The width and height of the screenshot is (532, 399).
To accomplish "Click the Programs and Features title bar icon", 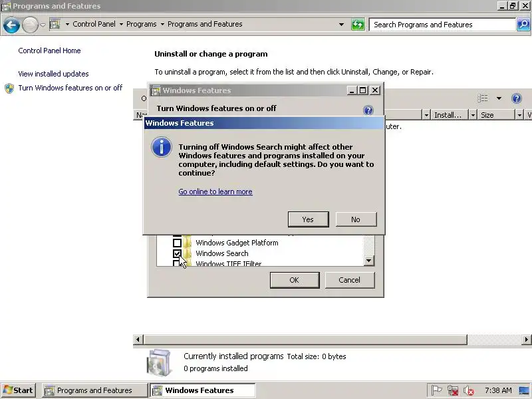I will click(6, 6).
